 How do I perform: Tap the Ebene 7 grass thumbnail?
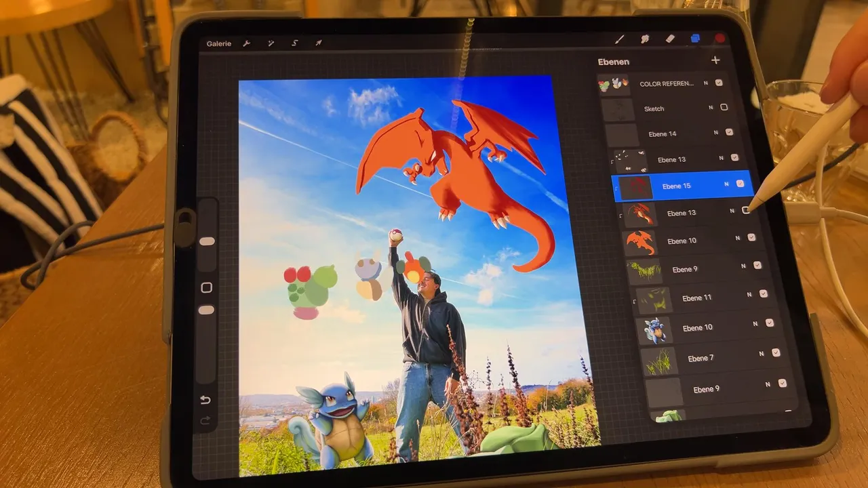[659, 361]
